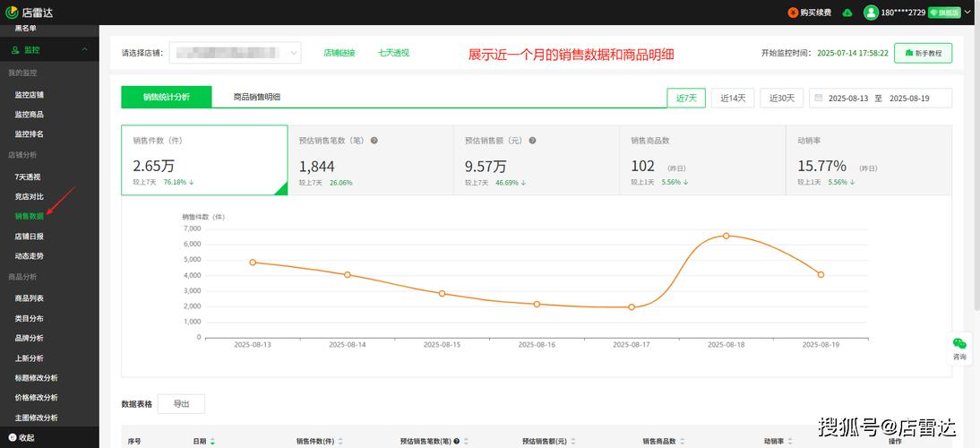This screenshot has width=980, height=448.
Task: Switch to 商品销售明细 tab
Action: pos(256,97)
